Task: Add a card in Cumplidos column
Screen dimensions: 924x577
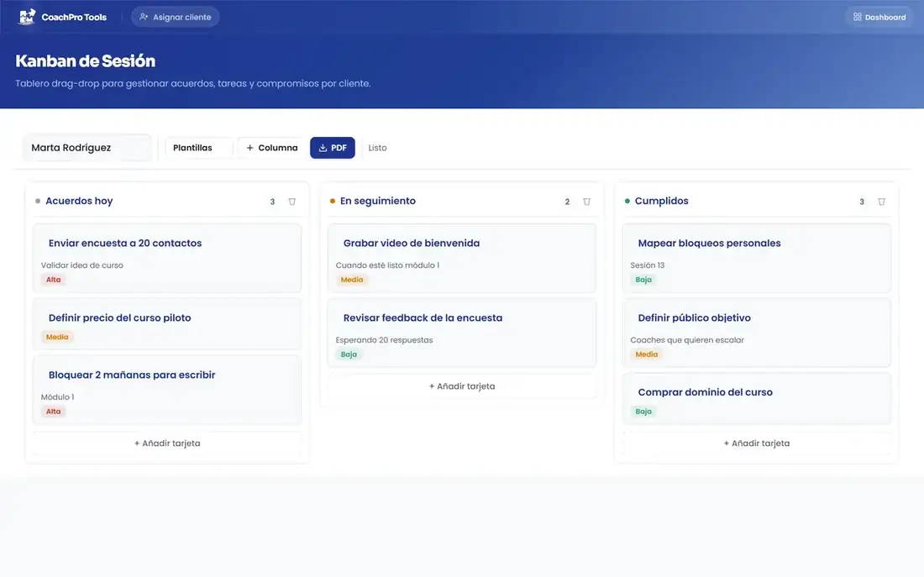Action: [x=757, y=443]
